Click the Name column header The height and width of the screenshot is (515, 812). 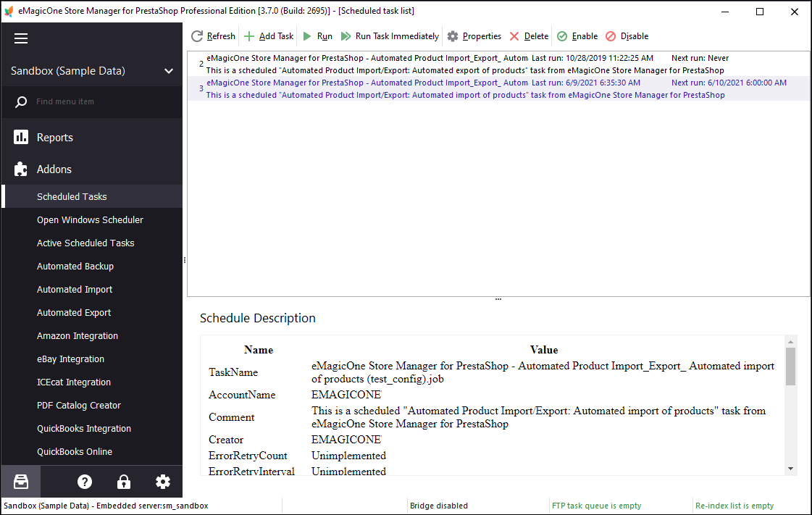(x=259, y=350)
